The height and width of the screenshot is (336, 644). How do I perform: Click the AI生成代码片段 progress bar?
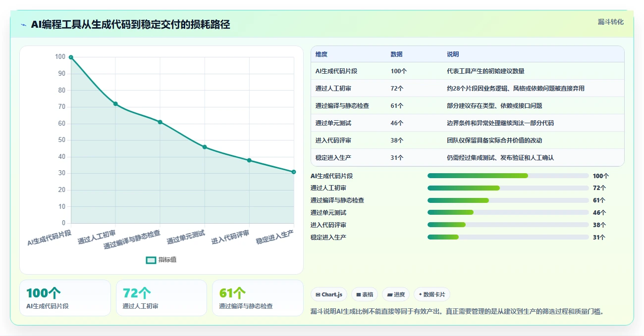point(508,176)
